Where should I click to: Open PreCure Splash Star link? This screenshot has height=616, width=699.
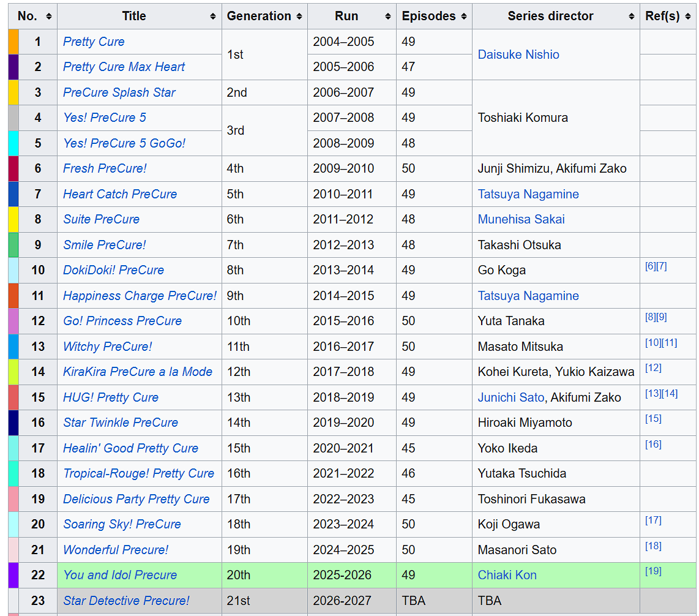coord(119,92)
